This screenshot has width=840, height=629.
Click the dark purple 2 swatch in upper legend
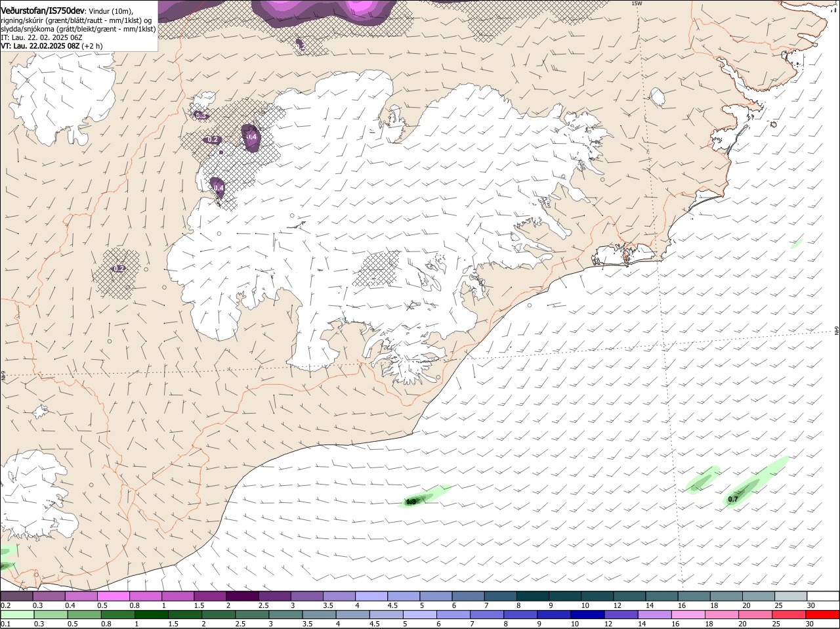[242, 596]
